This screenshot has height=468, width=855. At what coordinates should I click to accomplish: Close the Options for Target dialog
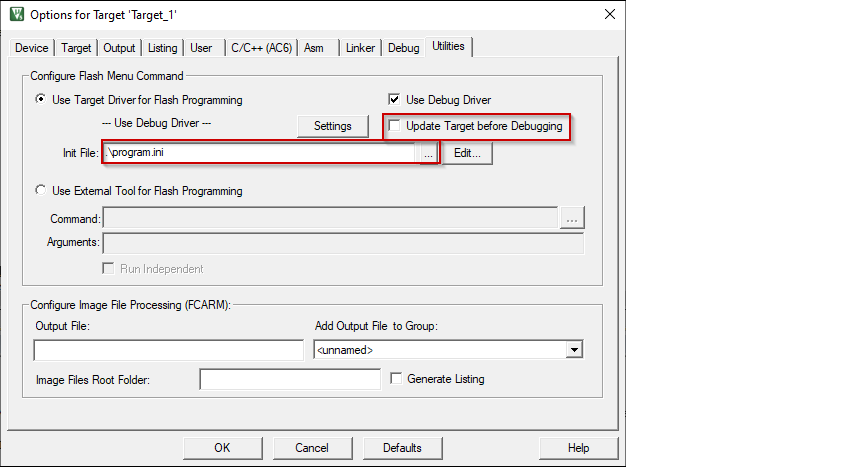click(x=609, y=15)
